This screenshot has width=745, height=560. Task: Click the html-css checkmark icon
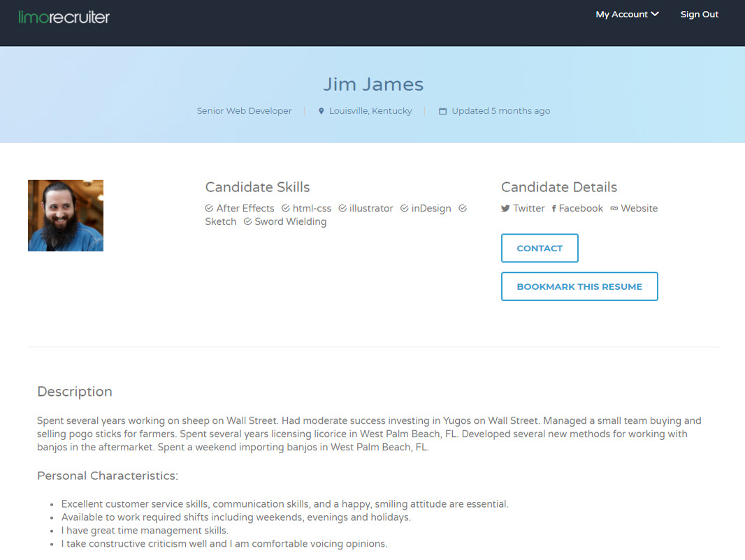pyautogui.click(x=286, y=208)
